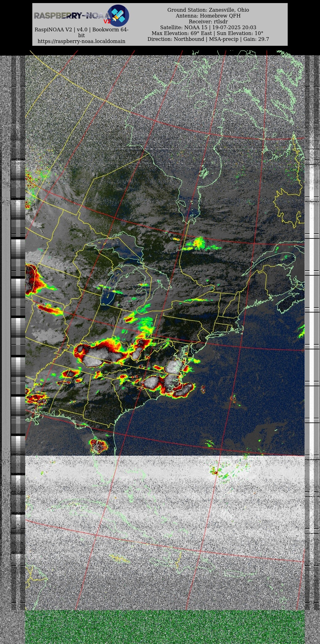320x644 pixels.
Task: Click the largest red-rimmed white storm cluster
Action: coord(100,355)
